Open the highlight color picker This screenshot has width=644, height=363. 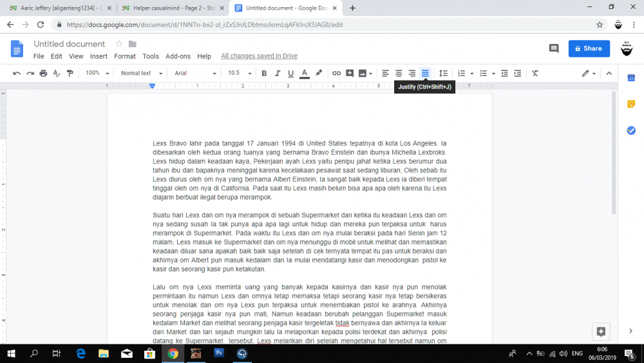319,73
